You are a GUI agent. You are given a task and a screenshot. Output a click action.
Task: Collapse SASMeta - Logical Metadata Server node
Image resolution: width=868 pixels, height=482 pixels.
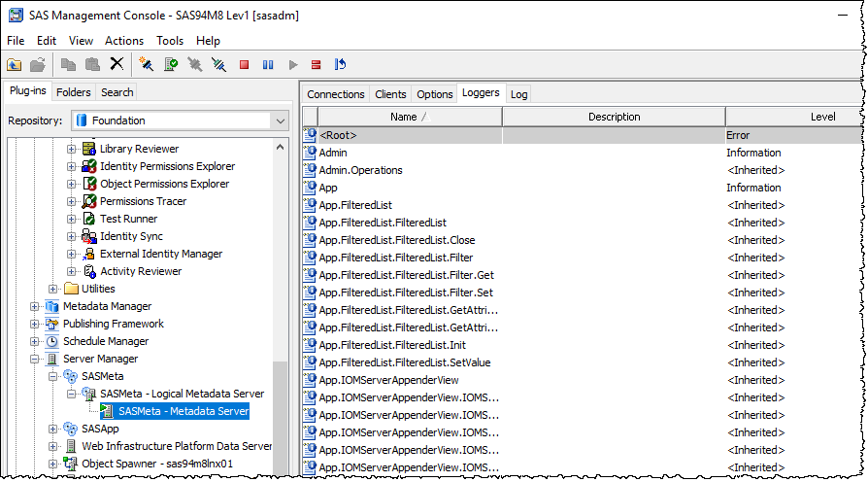[72, 394]
